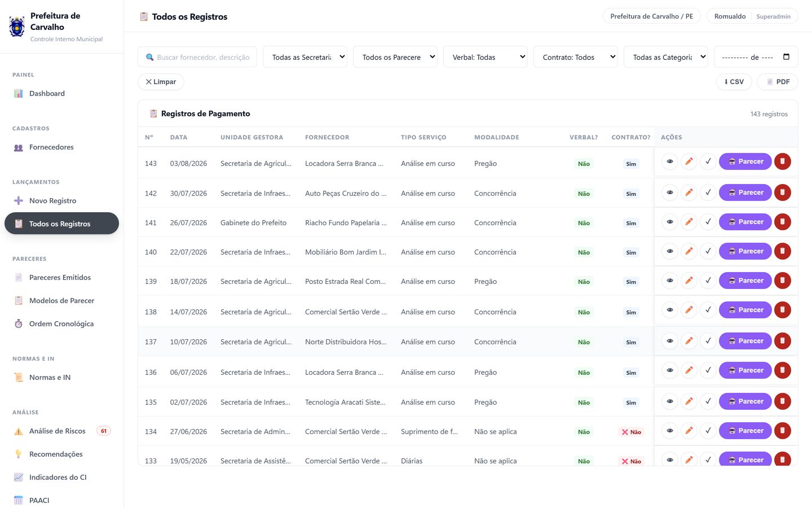
Task: View record 138 eye icon
Action: click(x=670, y=310)
